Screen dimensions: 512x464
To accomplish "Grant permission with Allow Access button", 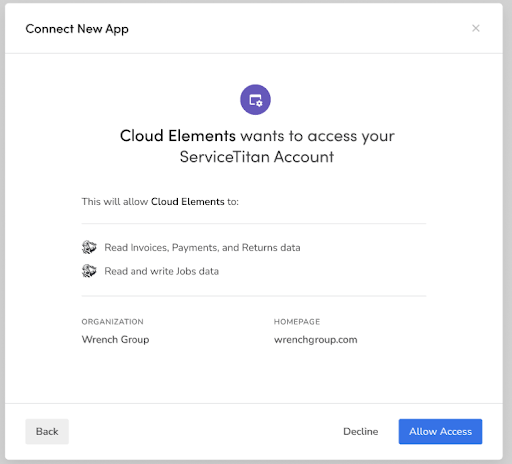I will pyautogui.click(x=440, y=431).
